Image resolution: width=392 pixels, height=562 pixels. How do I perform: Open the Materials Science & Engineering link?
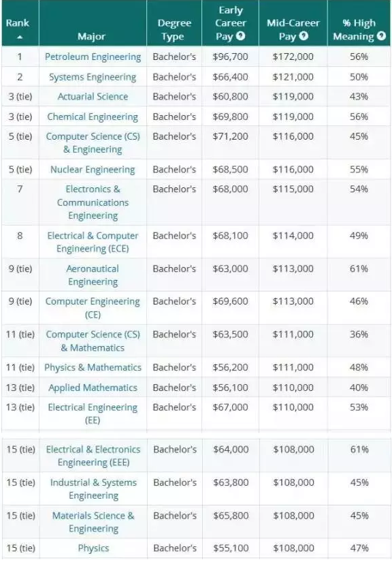tap(93, 522)
